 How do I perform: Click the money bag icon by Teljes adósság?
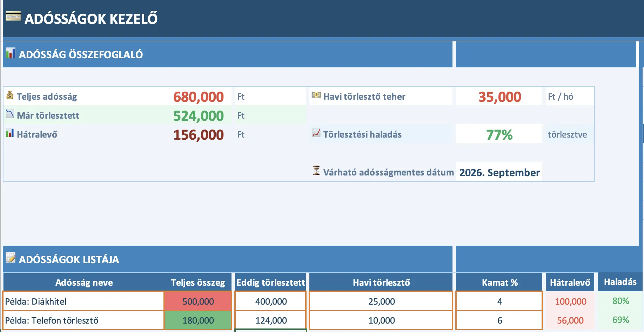pos(10,95)
